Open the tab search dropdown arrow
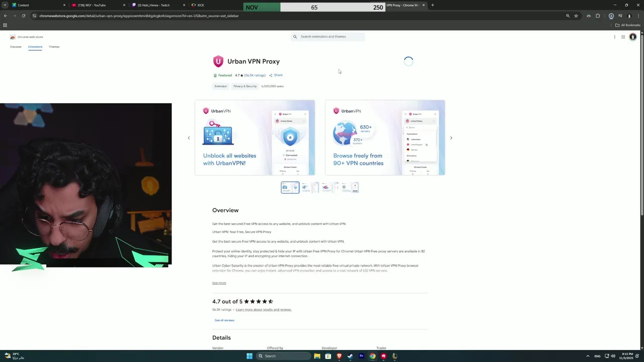Image resolution: width=644 pixels, height=362 pixels. pos(5,5)
